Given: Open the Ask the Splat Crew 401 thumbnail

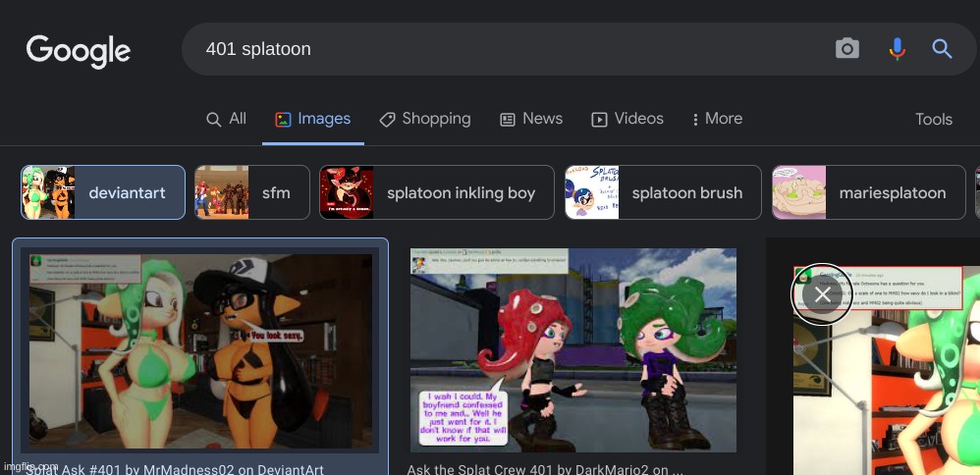Looking at the screenshot, I should (573, 350).
